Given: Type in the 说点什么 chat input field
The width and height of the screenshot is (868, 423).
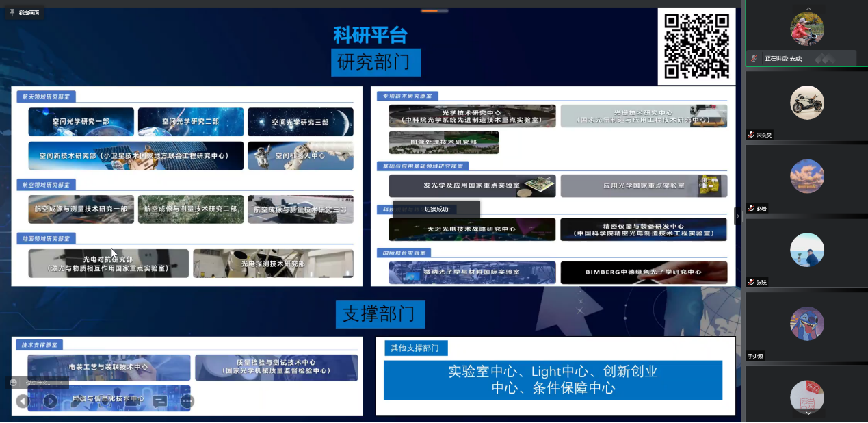Looking at the screenshot, I should click(38, 383).
